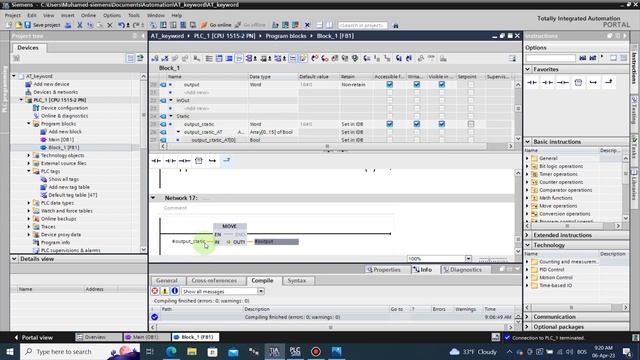The height and width of the screenshot is (360, 640).
Task: Toggle Accessible checkbox for output_static row
Action: click(390, 124)
